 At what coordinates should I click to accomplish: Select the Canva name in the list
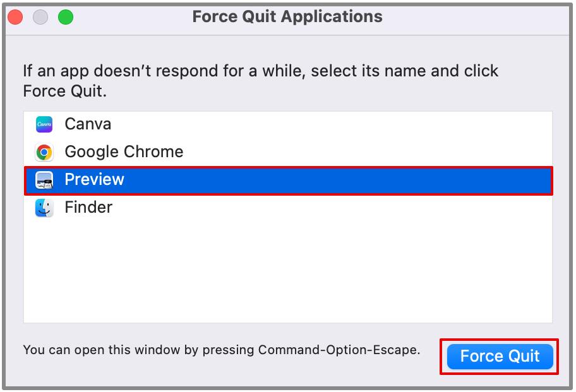tap(88, 124)
